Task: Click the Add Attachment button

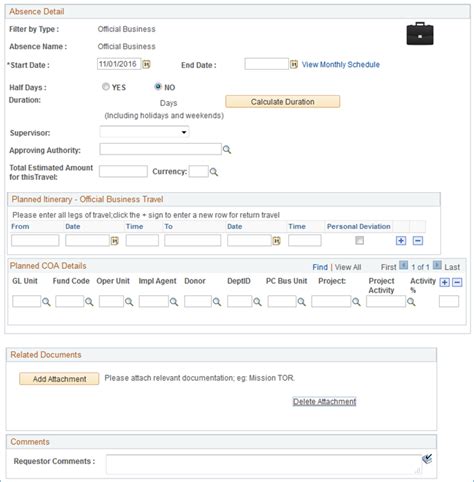Action: [x=59, y=379]
